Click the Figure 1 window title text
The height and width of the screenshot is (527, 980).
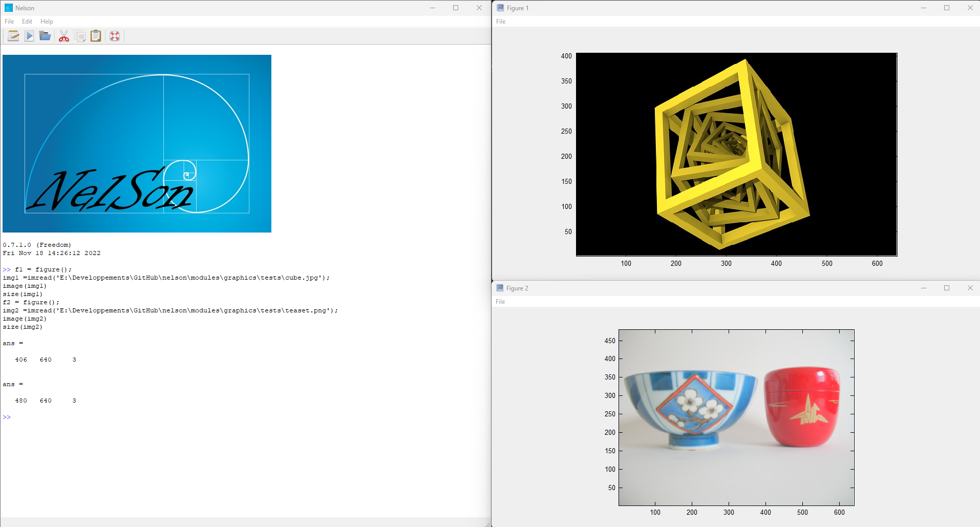point(518,8)
